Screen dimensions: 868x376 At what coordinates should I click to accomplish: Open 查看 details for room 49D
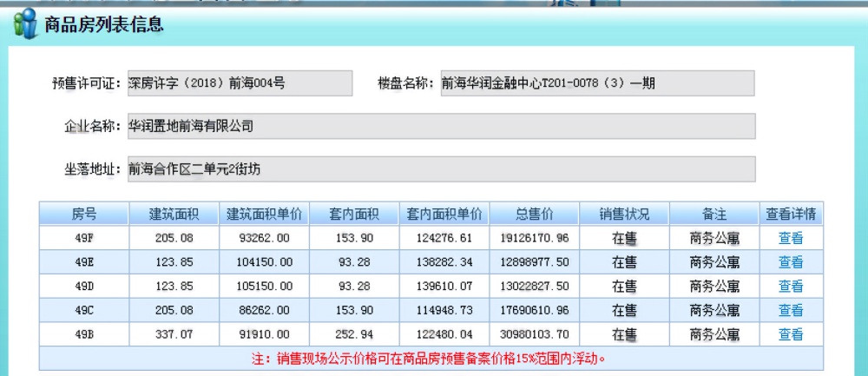tap(791, 287)
